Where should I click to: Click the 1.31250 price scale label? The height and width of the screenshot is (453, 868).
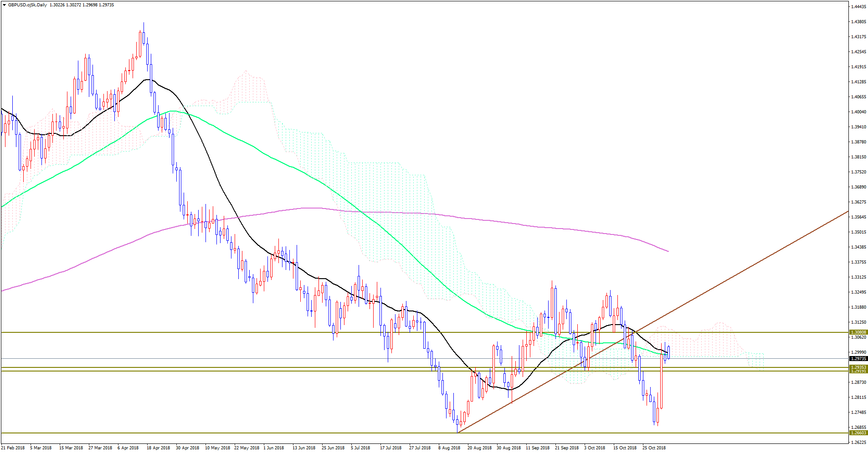859,322
